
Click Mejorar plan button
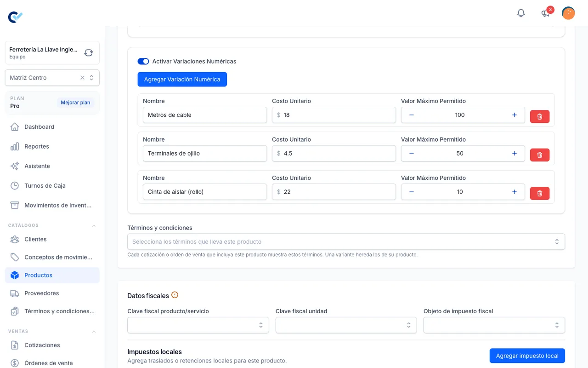point(75,103)
